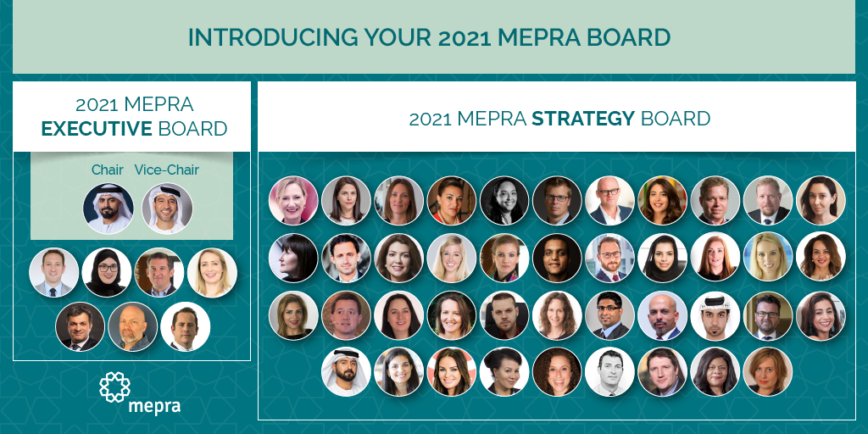Click the MEPRA logo icon
This screenshot has height=434, width=868.
[x=114, y=387]
